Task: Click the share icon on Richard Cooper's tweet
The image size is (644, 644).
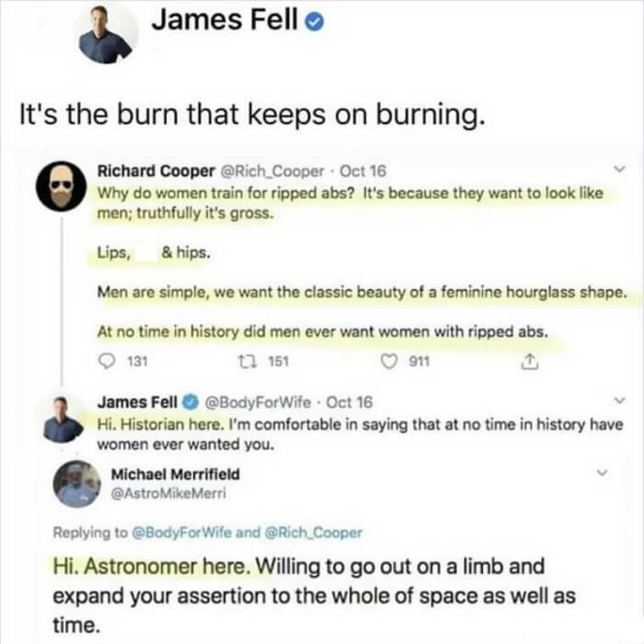Action: [530, 362]
